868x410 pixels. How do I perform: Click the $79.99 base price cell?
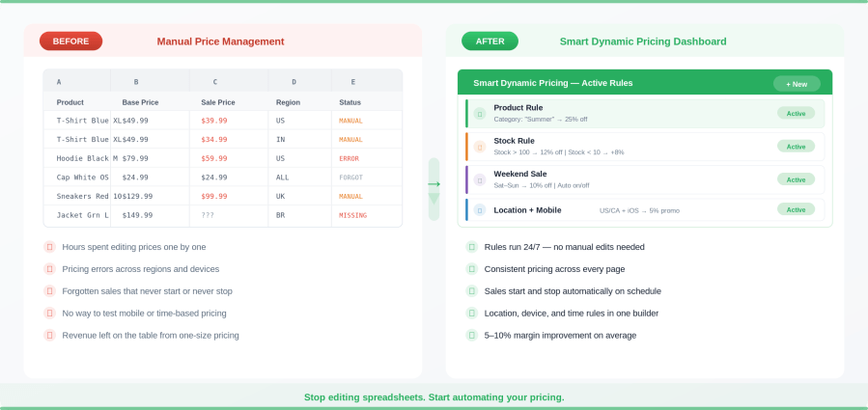(x=135, y=158)
